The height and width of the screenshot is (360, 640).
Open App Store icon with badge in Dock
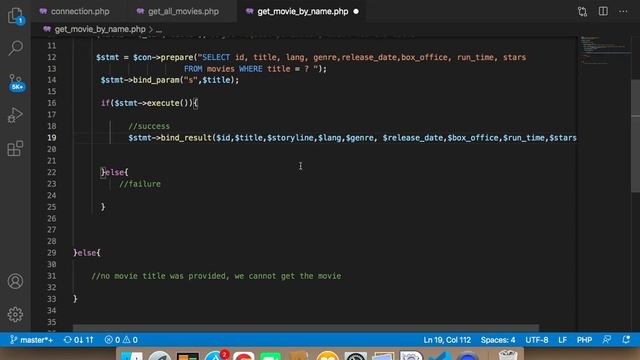[216, 356]
